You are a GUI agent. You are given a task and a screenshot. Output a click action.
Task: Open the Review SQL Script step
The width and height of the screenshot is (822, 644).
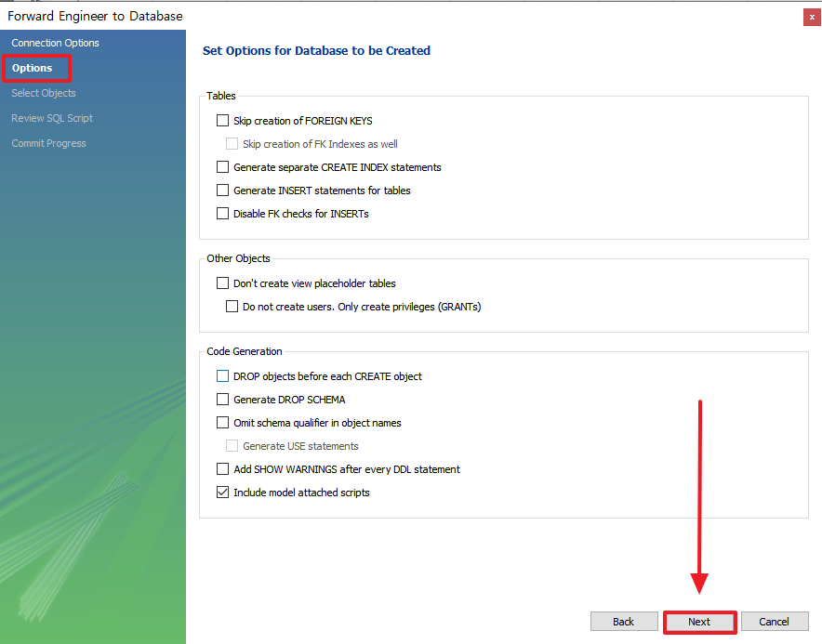52,118
